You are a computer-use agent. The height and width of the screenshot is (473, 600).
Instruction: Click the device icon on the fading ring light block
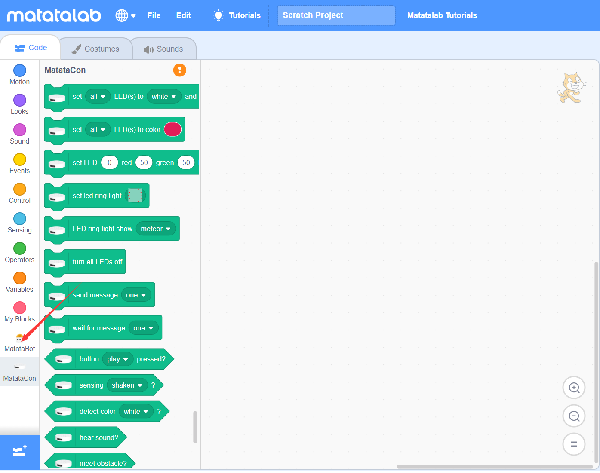click(x=57, y=197)
